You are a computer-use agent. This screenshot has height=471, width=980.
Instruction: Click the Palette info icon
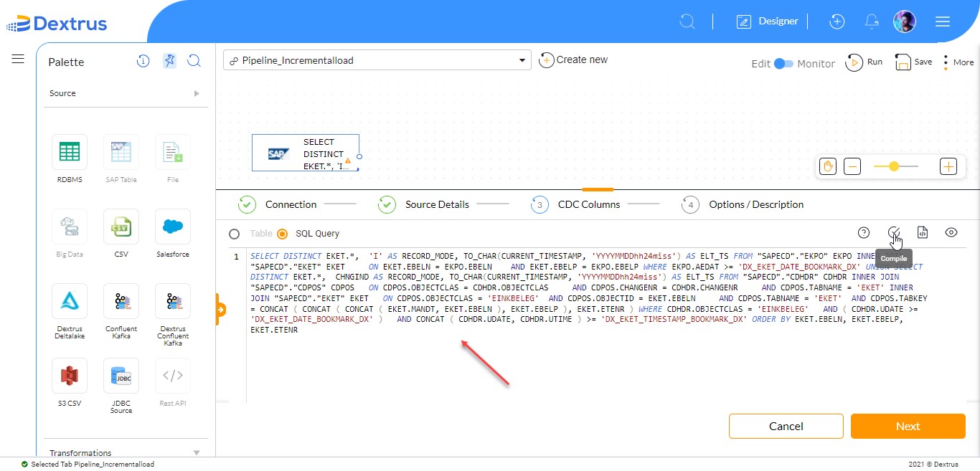click(x=143, y=61)
